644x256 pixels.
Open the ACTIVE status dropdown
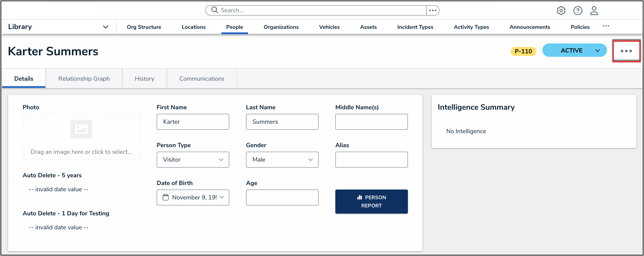(574, 51)
